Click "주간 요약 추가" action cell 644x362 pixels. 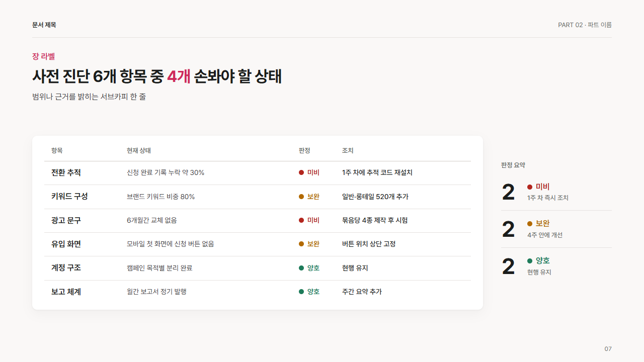362,292
